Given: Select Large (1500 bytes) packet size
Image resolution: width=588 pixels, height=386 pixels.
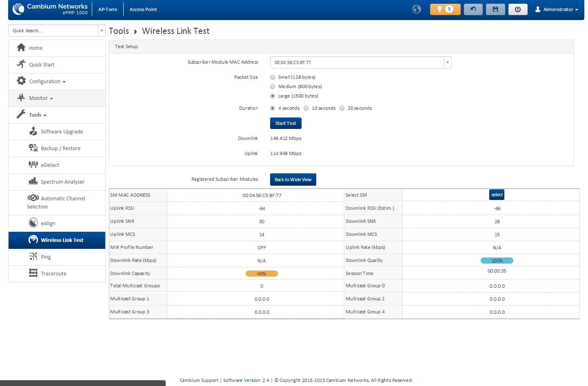Looking at the screenshot, I should pos(273,96).
